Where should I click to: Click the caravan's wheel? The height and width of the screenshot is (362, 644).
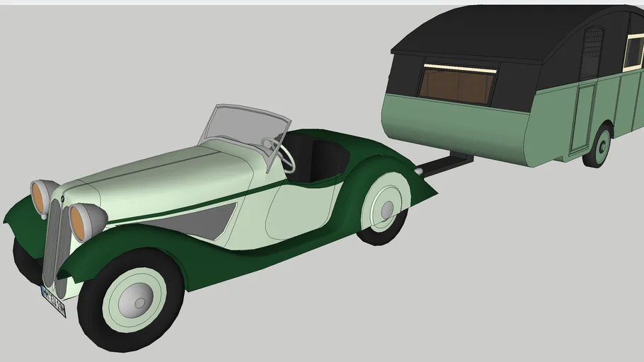[x=599, y=145]
